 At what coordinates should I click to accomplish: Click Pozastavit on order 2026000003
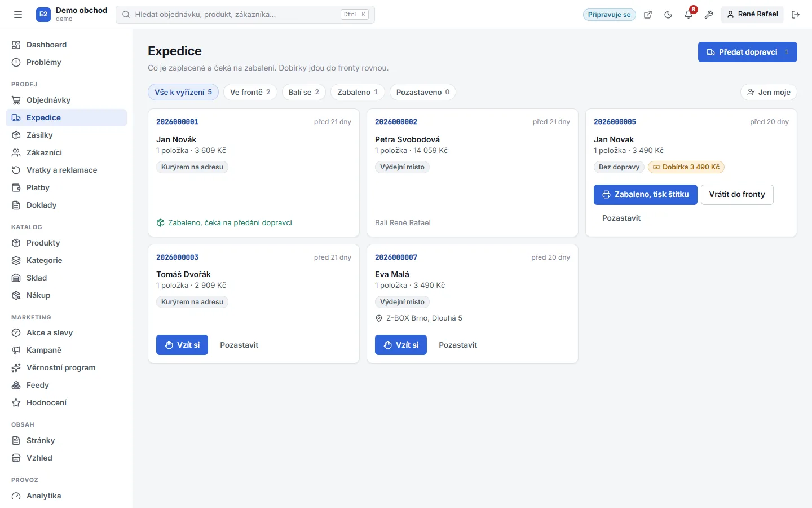pyautogui.click(x=239, y=345)
